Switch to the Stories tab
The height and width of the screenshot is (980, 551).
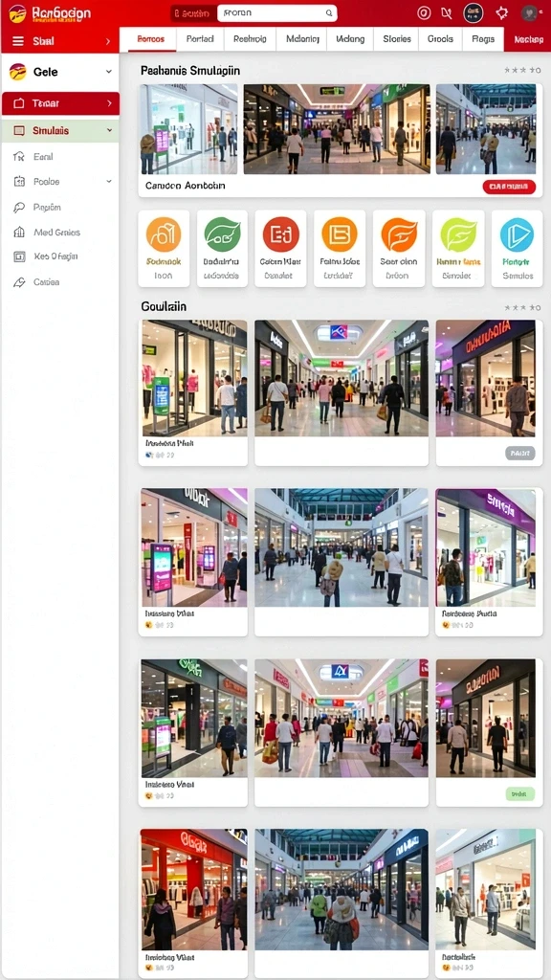pos(397,38)
